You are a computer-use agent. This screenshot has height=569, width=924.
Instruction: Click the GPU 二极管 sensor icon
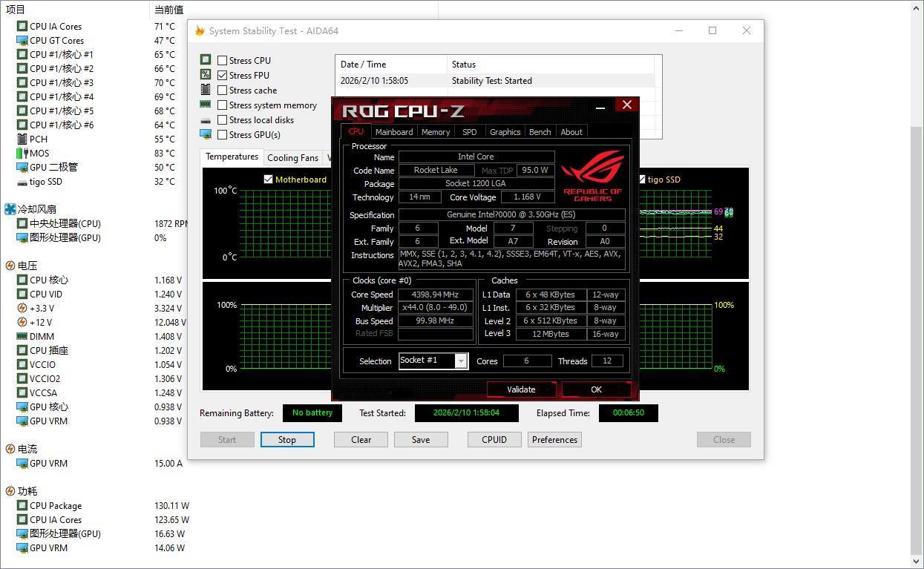(22, 167)
